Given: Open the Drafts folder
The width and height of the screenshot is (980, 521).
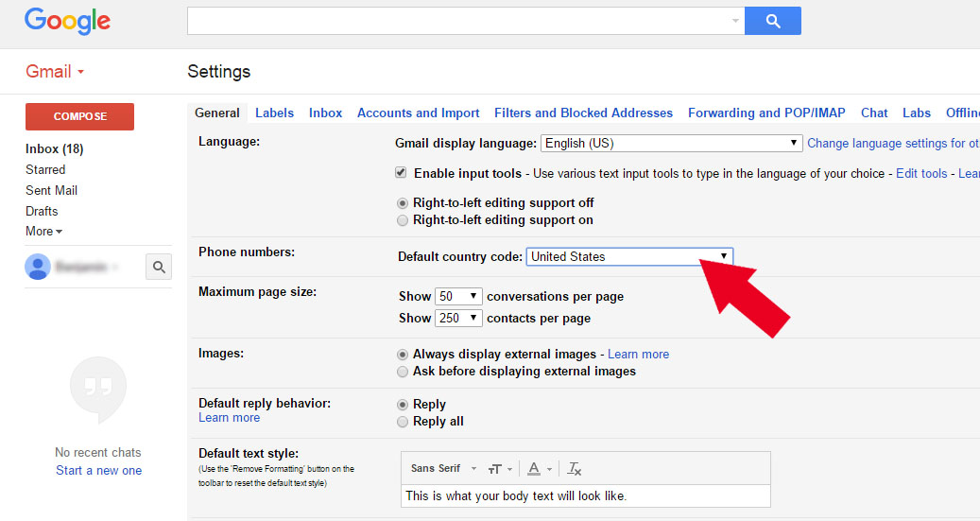Looking at the screenshot, I should point(42,211).
